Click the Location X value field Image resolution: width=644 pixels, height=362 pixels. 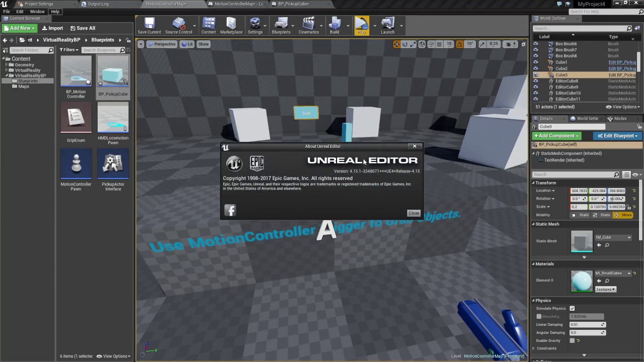coord(579,191)
